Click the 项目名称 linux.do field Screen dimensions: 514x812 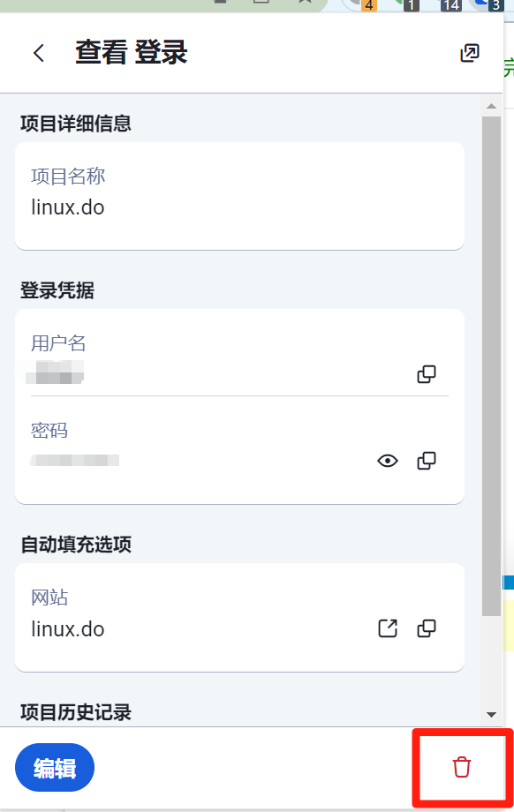[239, 196]
